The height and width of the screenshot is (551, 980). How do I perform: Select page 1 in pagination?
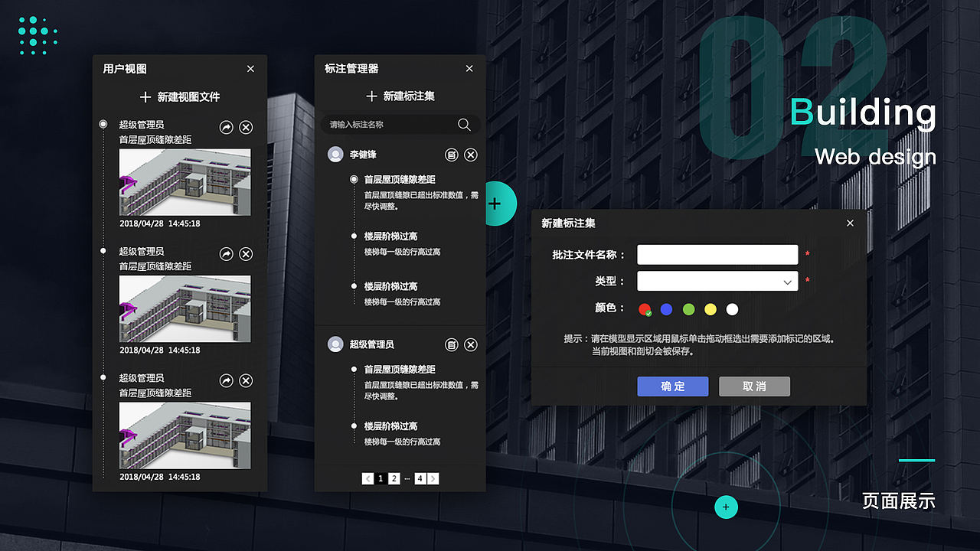pos(381,478)
